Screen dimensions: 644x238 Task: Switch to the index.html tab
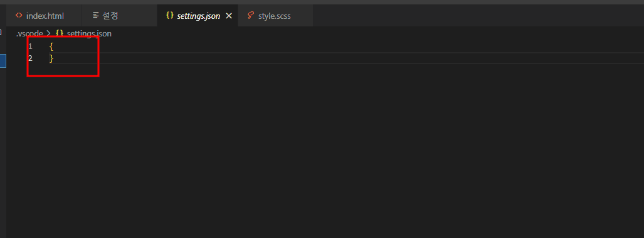click(x=45, y=16)
